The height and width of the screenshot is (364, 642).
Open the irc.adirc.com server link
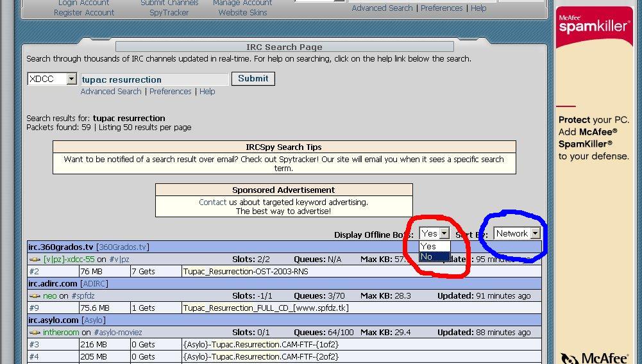click(x=53, y=283)
